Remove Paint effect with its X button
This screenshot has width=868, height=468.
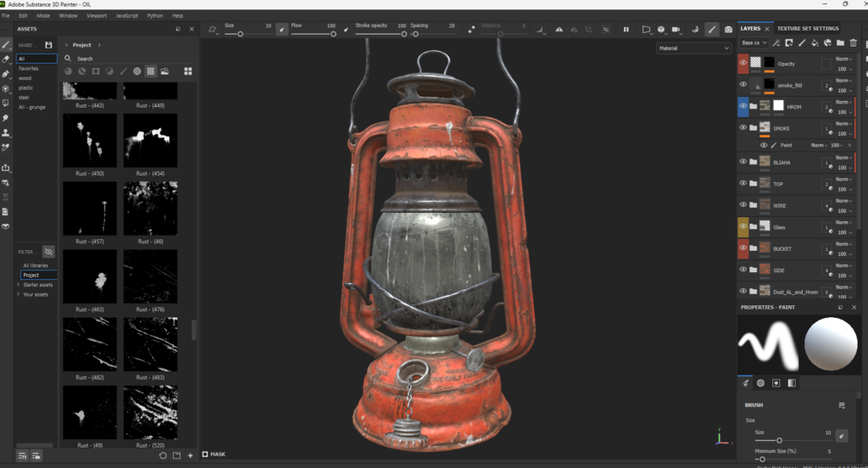[x=849, y=145]
